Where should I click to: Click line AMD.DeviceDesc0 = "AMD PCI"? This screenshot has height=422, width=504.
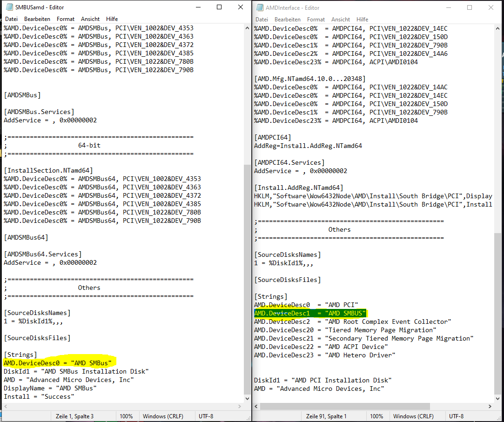306,305
